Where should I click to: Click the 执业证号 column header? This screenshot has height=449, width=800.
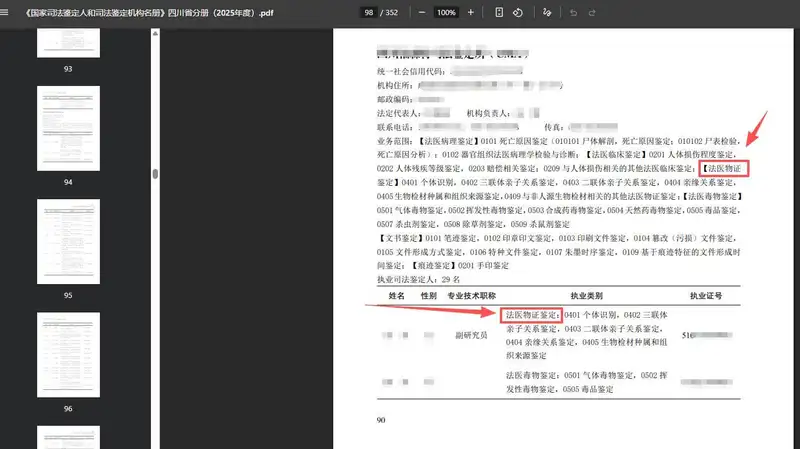pyautogui.click(x=706, y=295)
